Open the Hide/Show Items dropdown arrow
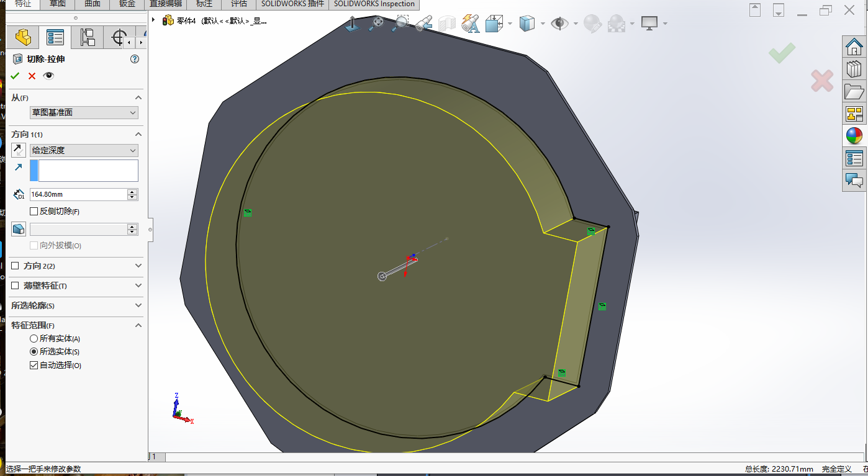The height and width of the screenshot is (476, 868). pos(576,24)
